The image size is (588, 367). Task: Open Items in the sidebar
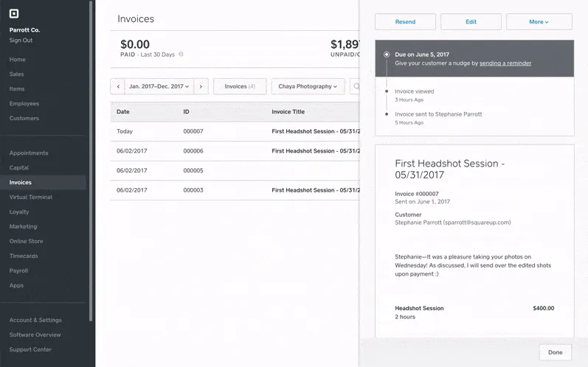(x=17, y=88)
